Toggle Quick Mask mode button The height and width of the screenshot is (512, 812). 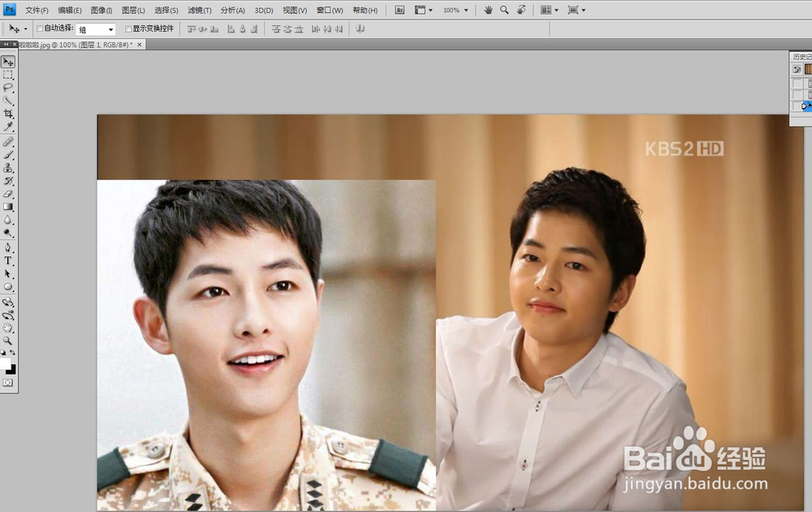pos(8,382)
